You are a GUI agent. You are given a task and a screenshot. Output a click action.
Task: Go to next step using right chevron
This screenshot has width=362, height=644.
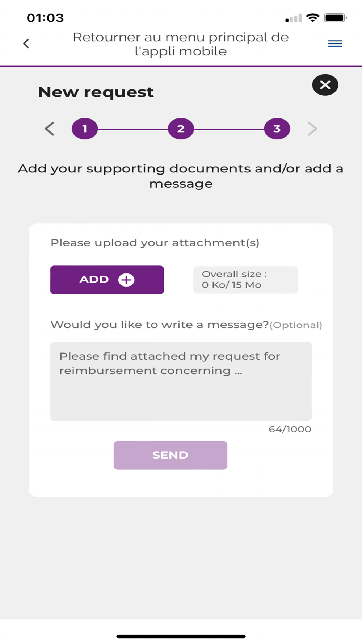pos(312,129)
